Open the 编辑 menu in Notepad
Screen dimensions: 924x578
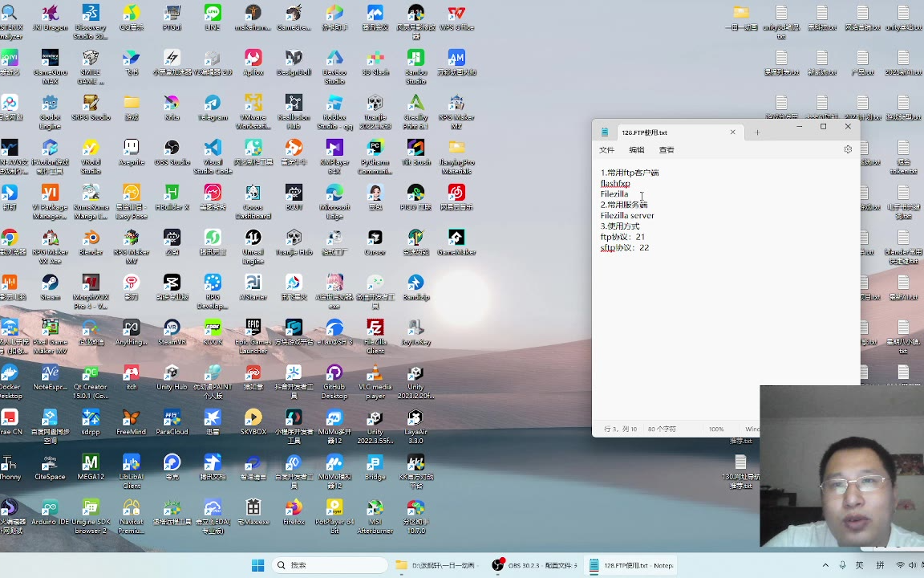[636, 150]
